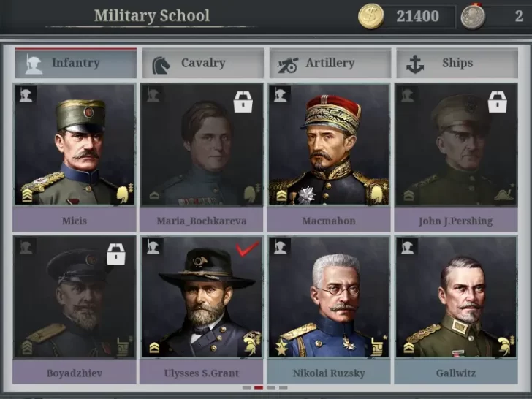Click the infantry badge on Micis portrait

(x=26, y=94)
